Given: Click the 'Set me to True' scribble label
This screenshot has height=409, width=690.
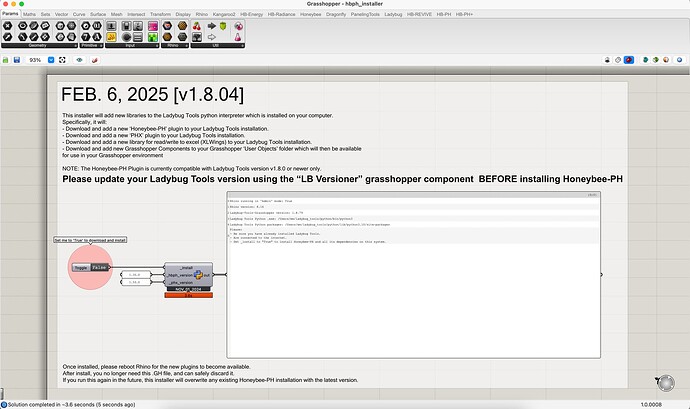Looking at the screenshot, I should click(x=90, y=240).
